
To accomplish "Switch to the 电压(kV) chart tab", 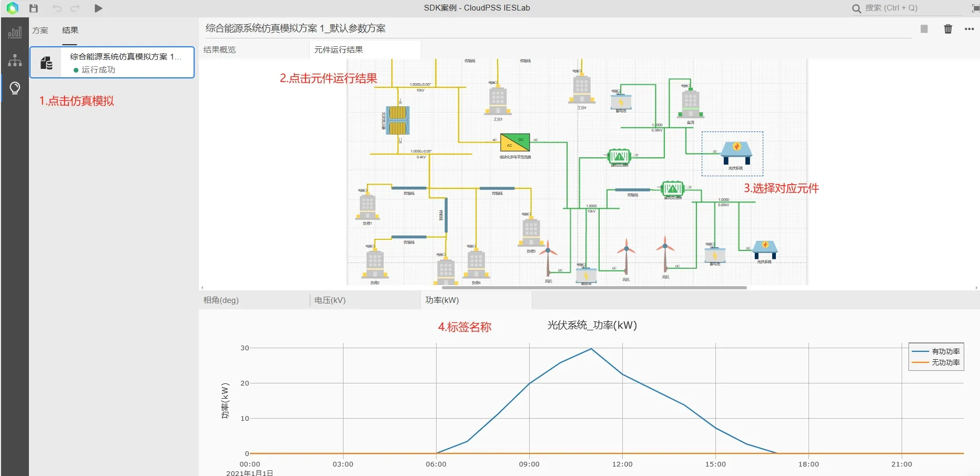I will (365, 300).
